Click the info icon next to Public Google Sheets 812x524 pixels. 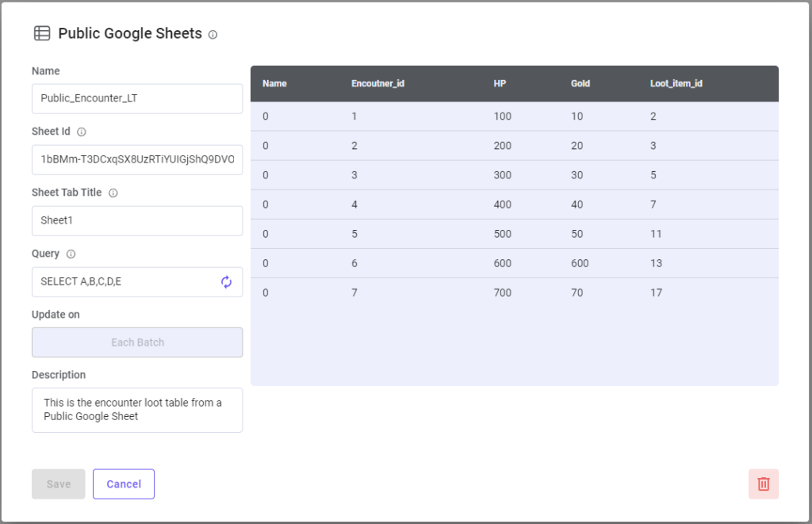pos(213,35)
